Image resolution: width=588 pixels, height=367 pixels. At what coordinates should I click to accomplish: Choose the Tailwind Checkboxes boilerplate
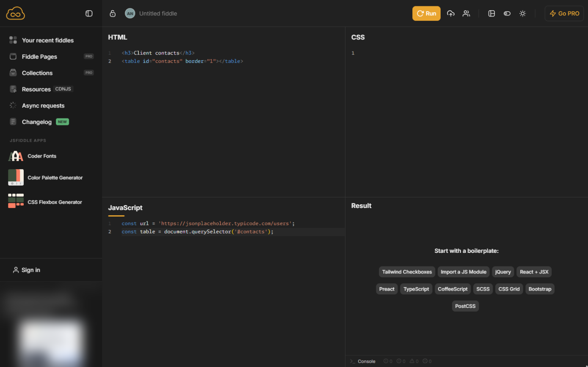[x=407, y=272]
